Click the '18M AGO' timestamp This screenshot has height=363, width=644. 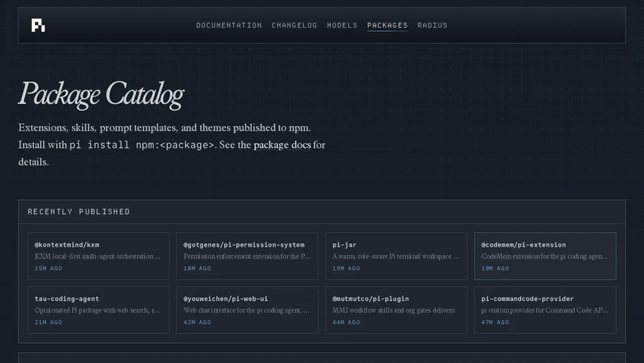pos(197,269)
